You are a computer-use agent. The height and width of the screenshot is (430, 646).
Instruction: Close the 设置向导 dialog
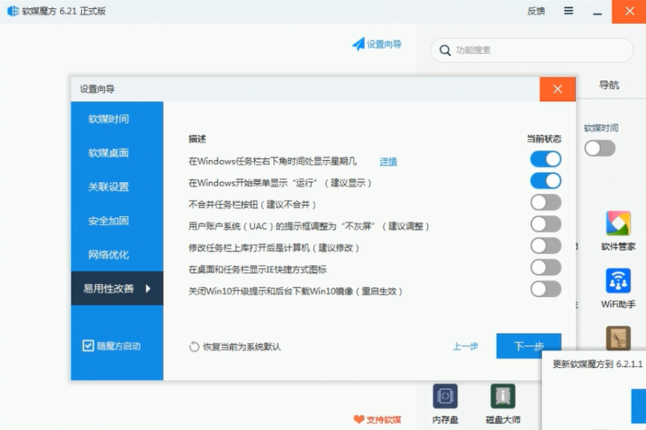557,89
